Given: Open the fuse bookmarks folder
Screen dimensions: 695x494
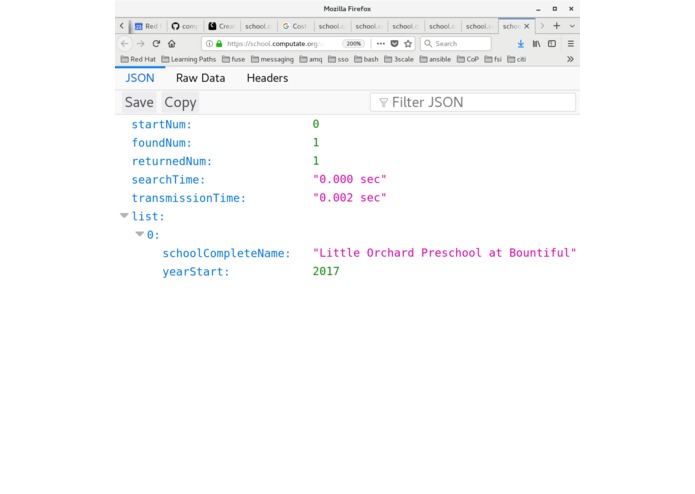Looking at the screenshot, I should [x=234, y=59].
